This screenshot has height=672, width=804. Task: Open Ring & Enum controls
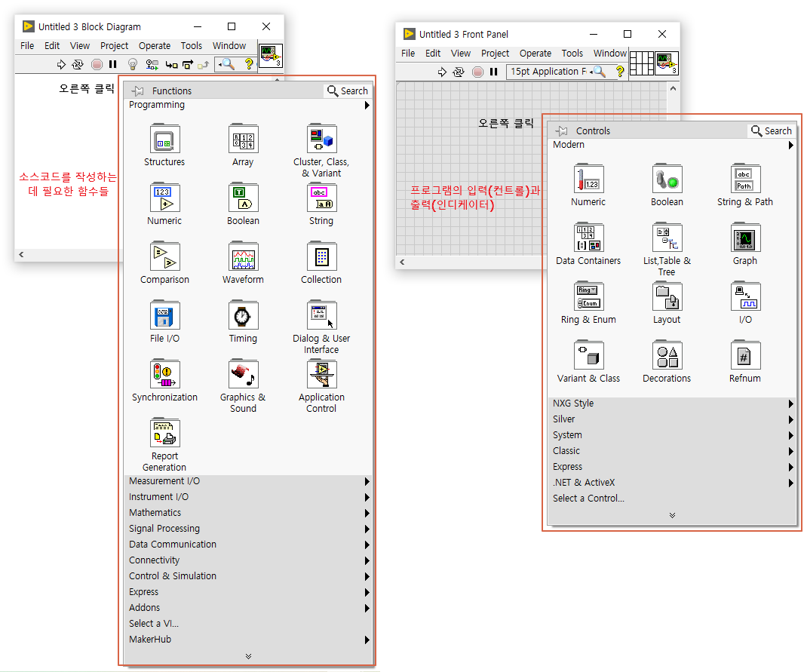(588, 297)
